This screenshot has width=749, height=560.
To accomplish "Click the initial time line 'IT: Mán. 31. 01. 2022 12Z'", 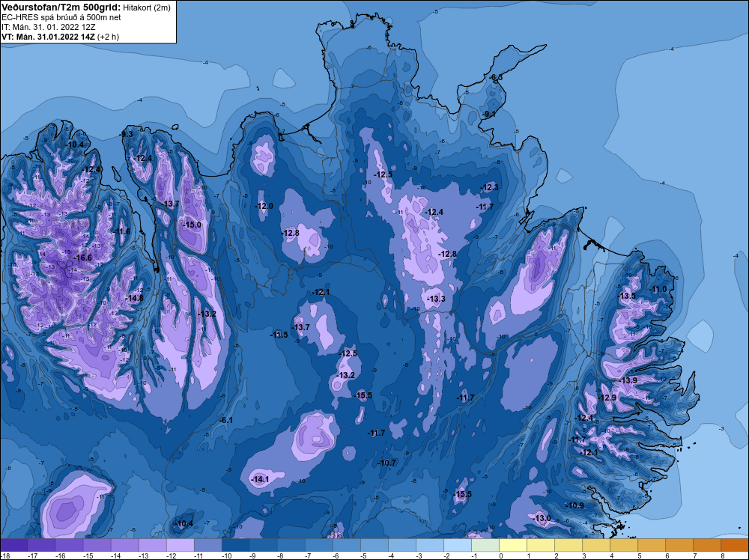I will click(x=48, y=27).
